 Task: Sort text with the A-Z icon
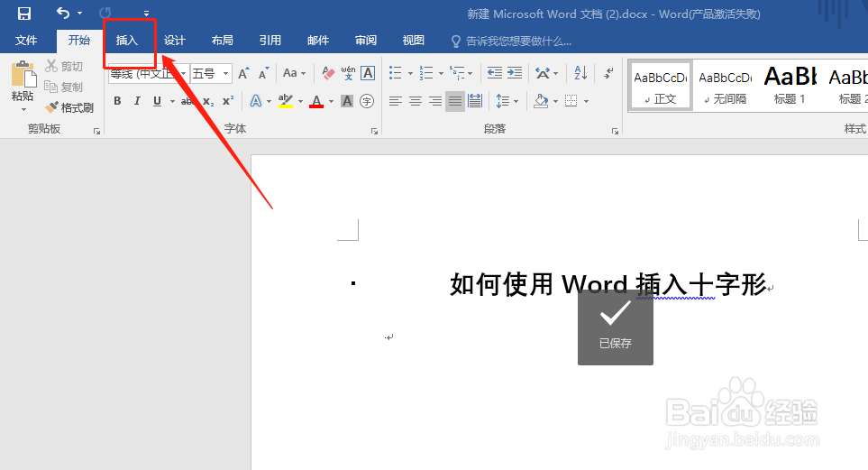tap(580, 72)
